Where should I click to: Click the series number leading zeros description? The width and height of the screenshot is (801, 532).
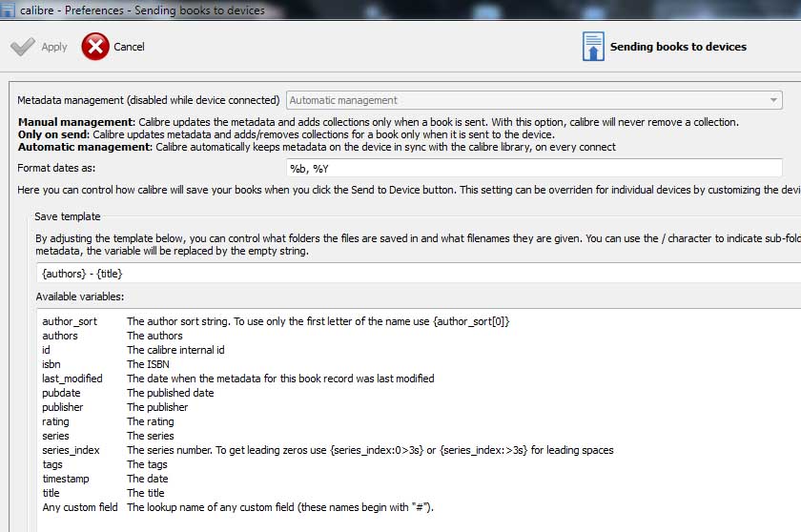pos(370,450)
